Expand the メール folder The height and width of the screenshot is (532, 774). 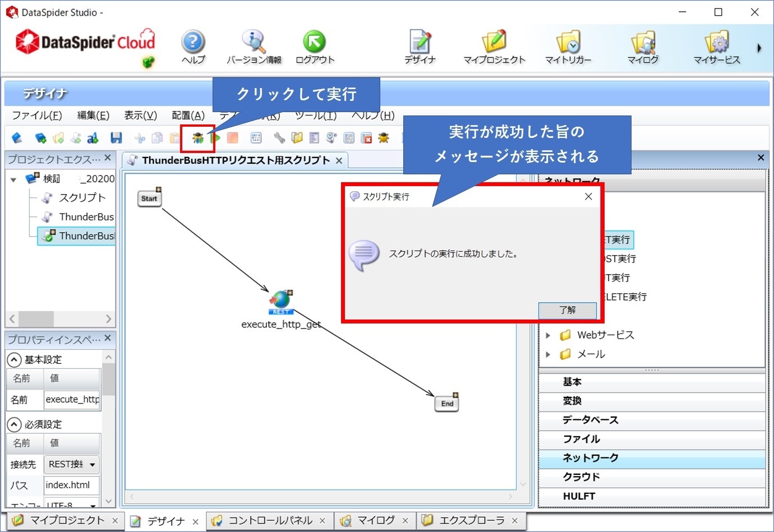548,354
